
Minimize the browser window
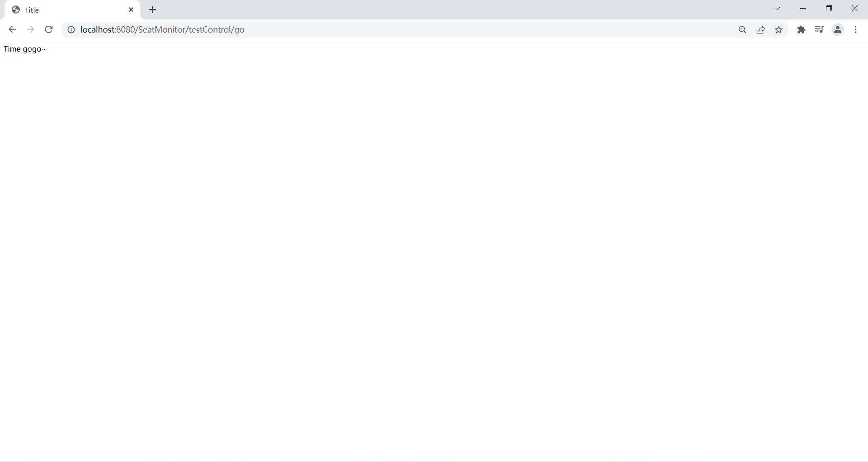[803, 9]
